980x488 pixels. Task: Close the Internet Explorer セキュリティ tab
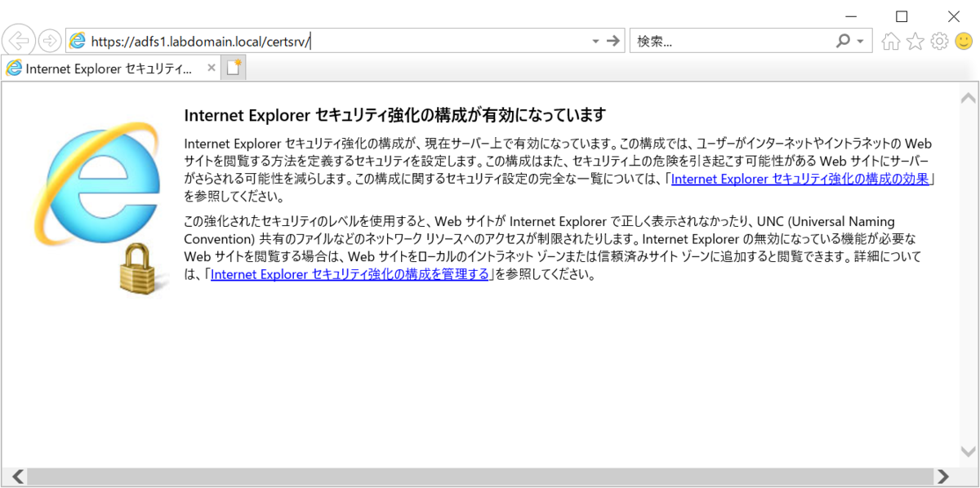click(x=212, y=69)
